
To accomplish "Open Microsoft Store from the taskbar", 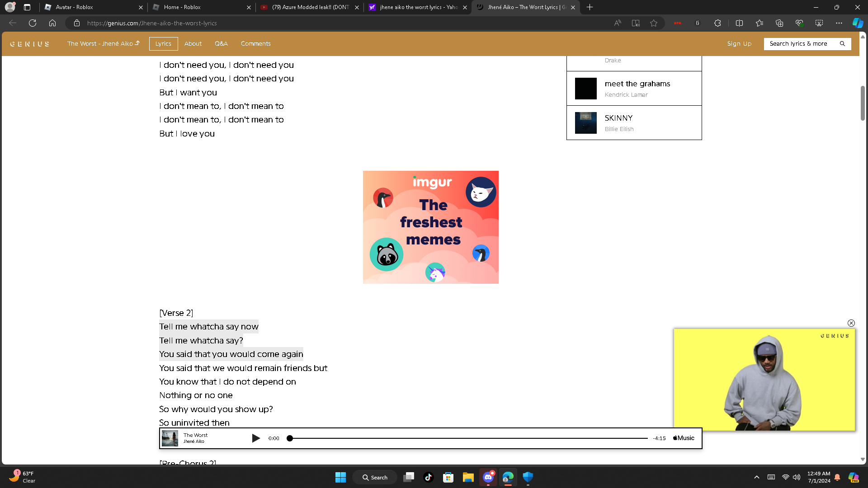I will [x=448, y=477].
